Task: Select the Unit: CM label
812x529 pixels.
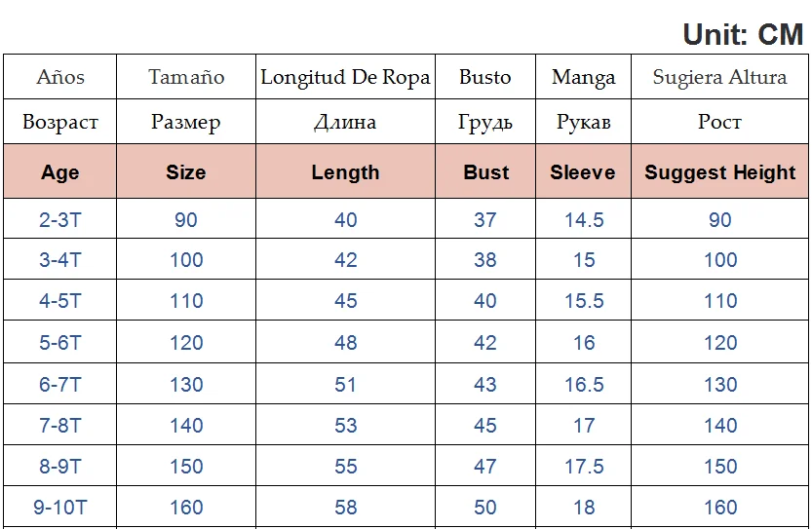Action: (743, 35)
